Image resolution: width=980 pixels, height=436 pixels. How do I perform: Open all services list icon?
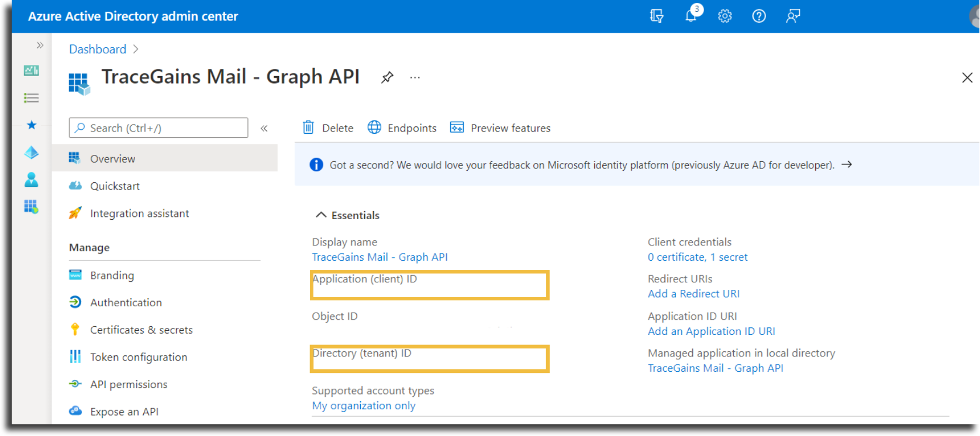[x=32, y=98]
